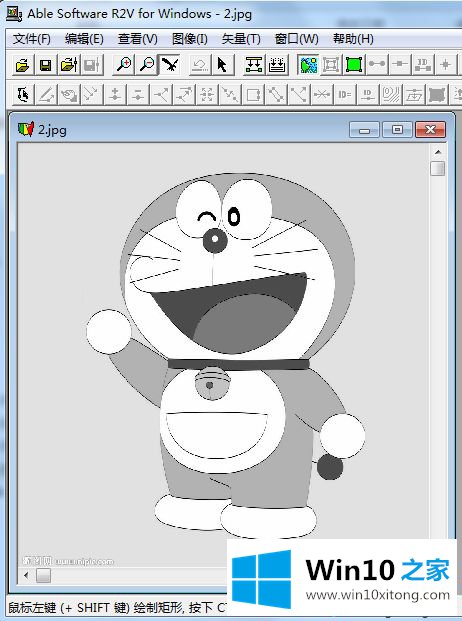Toggle the raster image display button

click(x=308, y=65)
